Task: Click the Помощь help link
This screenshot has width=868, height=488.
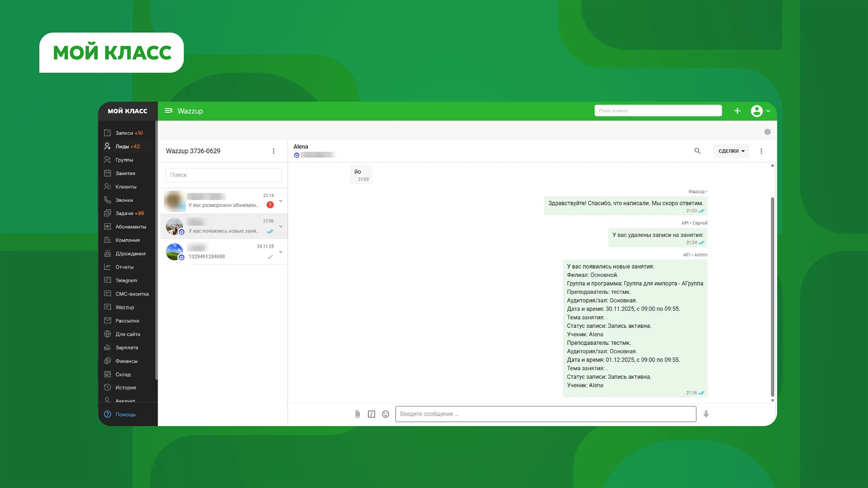Action: pos(125,414)
